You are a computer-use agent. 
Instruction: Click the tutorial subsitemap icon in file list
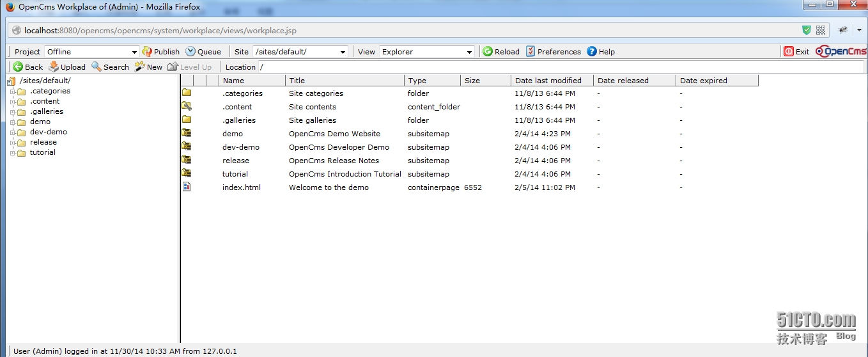(187, 173)
